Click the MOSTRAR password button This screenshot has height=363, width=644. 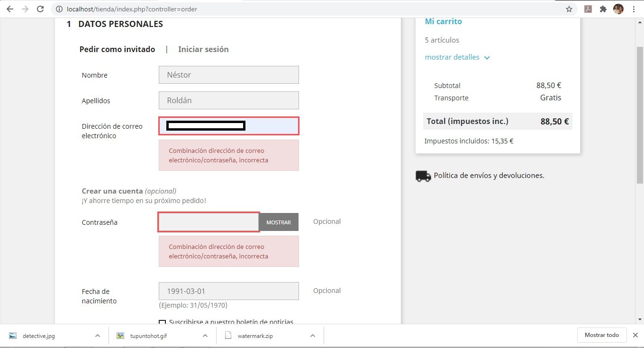click(279, 222)
